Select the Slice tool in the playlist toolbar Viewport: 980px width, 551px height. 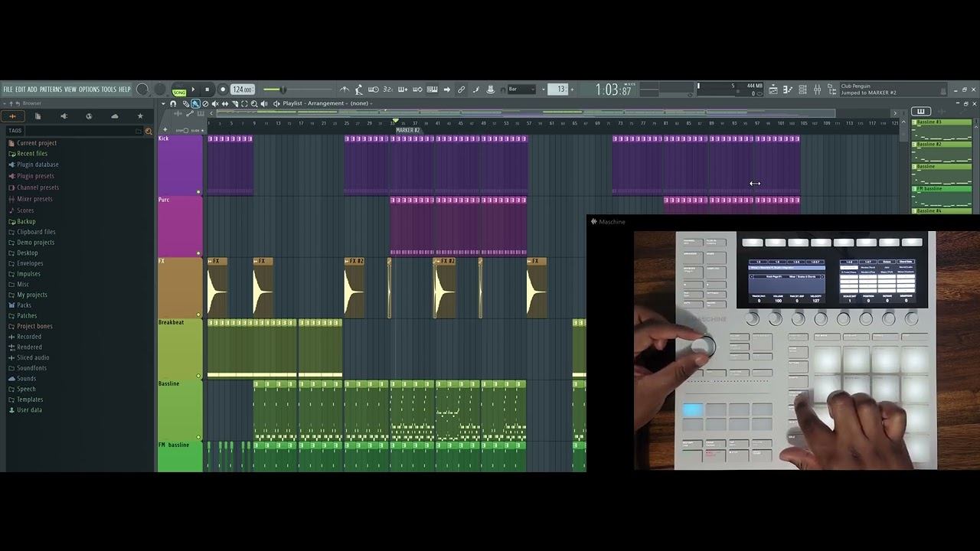click(x=235, y=103)
